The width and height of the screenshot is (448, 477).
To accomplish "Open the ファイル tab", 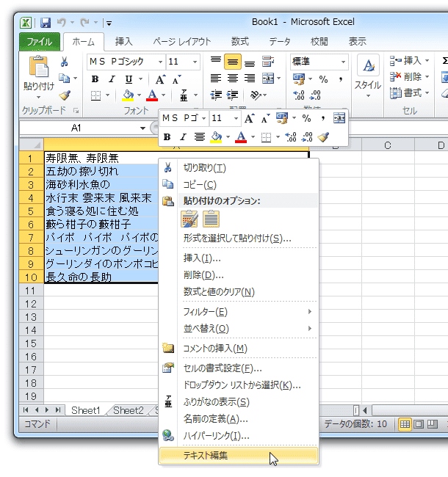I will point(40,42).
